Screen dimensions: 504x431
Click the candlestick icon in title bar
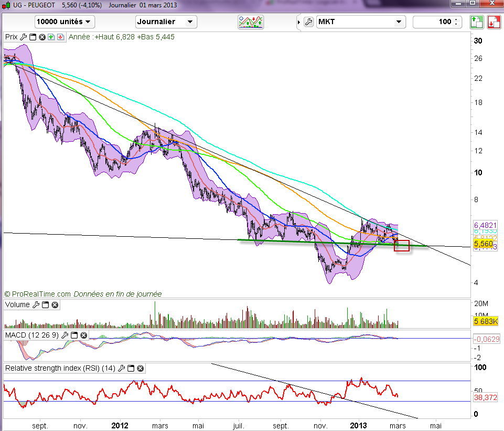coord(6,5)
